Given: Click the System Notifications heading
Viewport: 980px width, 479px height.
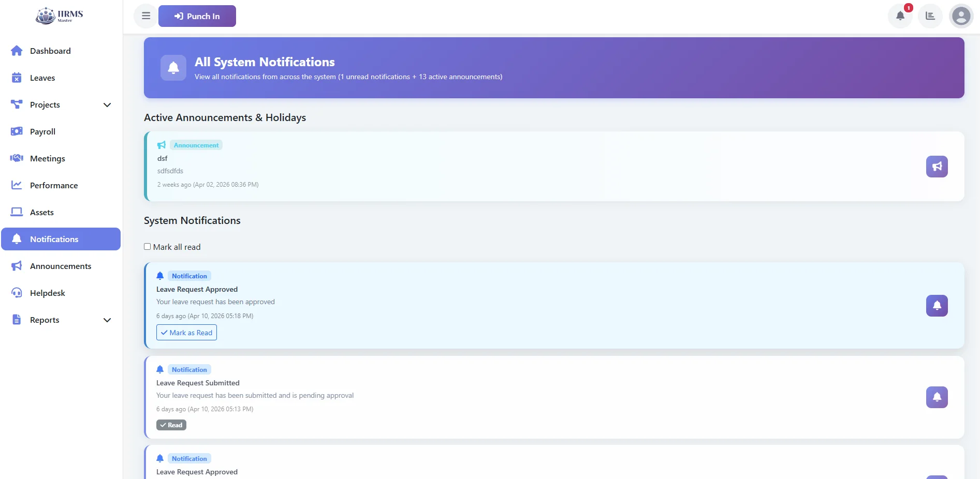Looking at the screenshot, I should (192, 221).
